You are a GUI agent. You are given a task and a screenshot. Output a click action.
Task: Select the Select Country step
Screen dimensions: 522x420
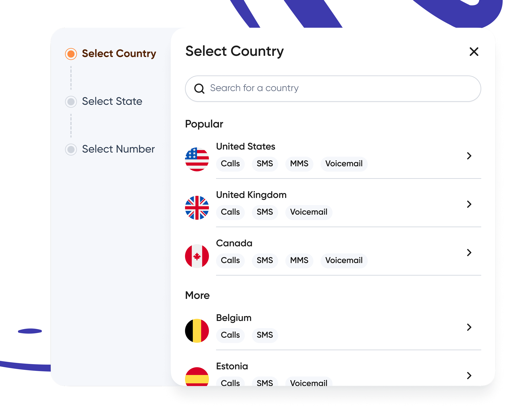tap(71, 53)
